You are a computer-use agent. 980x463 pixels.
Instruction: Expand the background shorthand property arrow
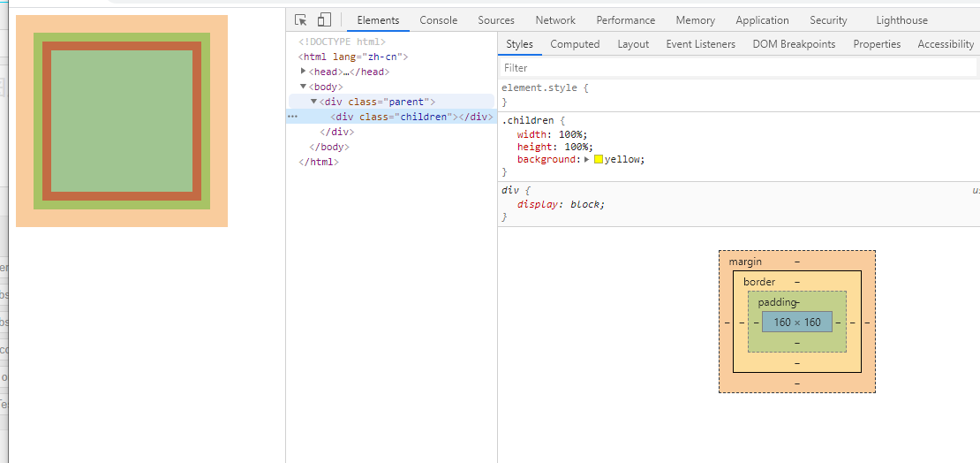(x=587, y=160)
